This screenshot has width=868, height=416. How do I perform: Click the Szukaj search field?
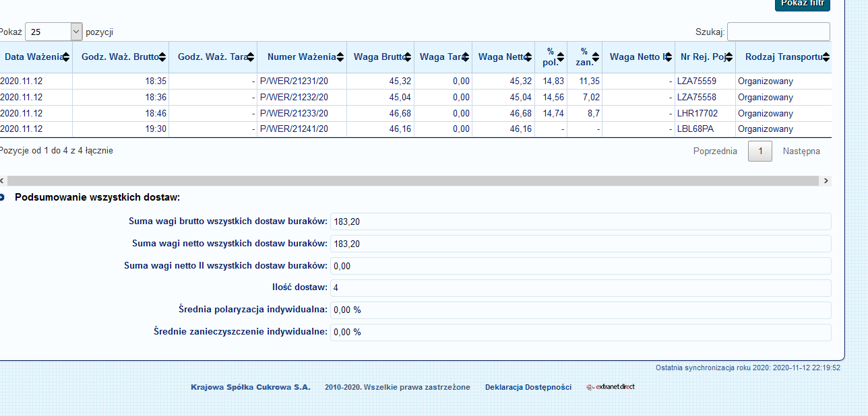pos(778,32)
